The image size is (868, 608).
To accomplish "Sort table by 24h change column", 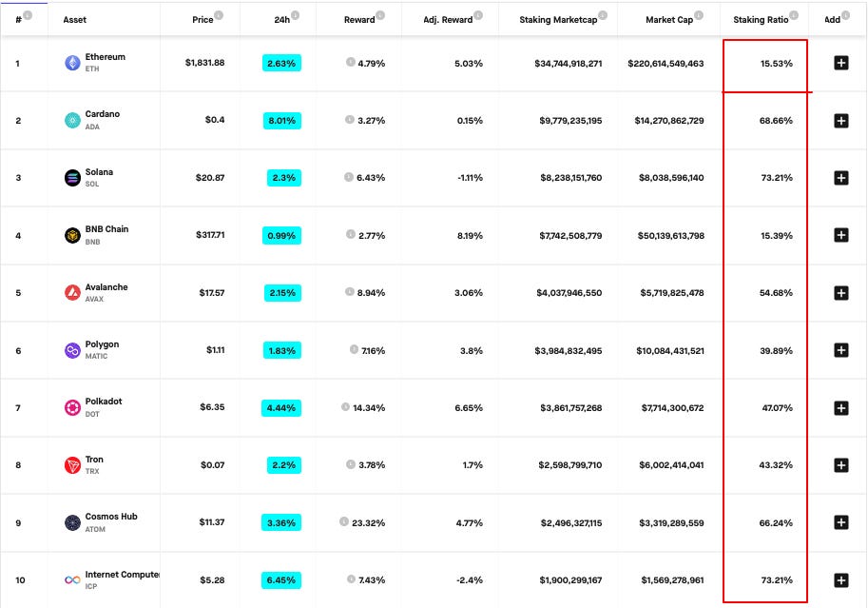I will [281, 20].
